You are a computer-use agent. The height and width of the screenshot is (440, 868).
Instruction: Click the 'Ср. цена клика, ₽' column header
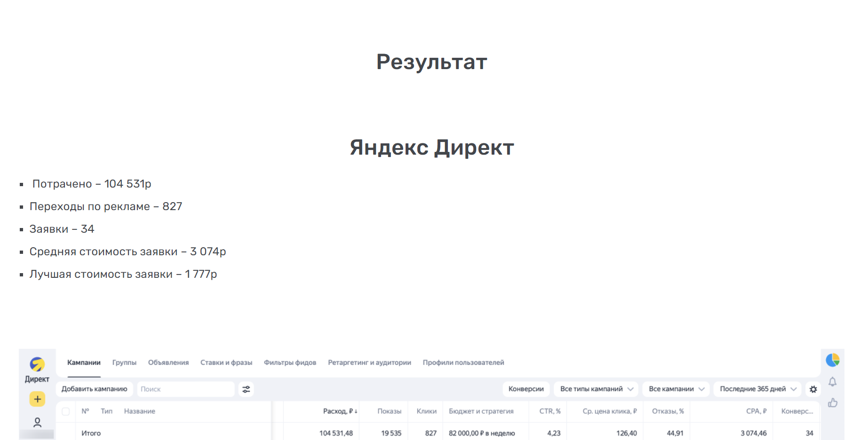(610, 411)
